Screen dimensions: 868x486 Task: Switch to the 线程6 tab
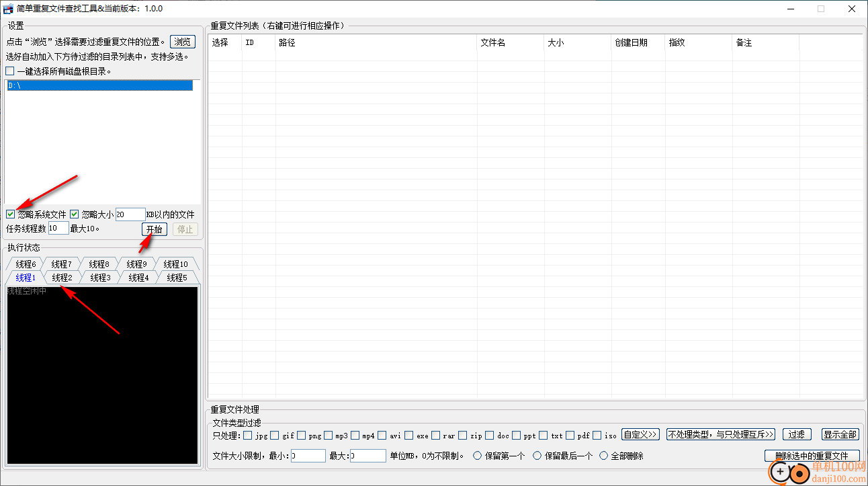(25, 264)
